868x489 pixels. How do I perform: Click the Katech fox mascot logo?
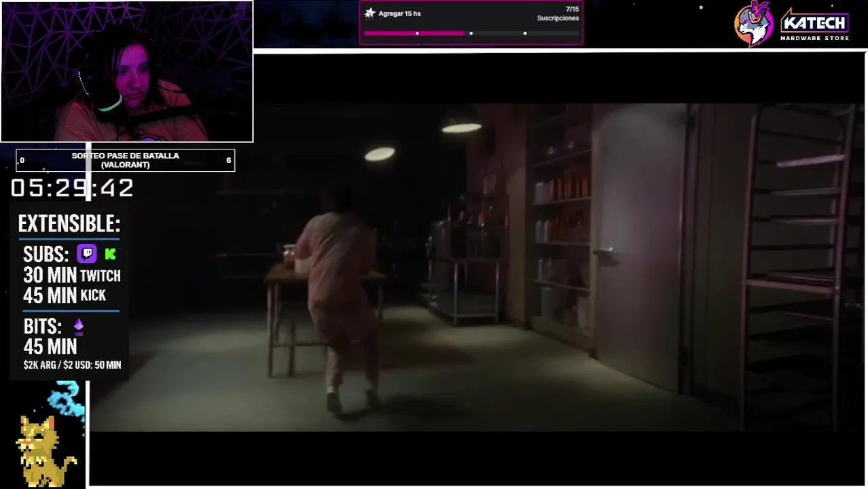click(x=753, y=23)
